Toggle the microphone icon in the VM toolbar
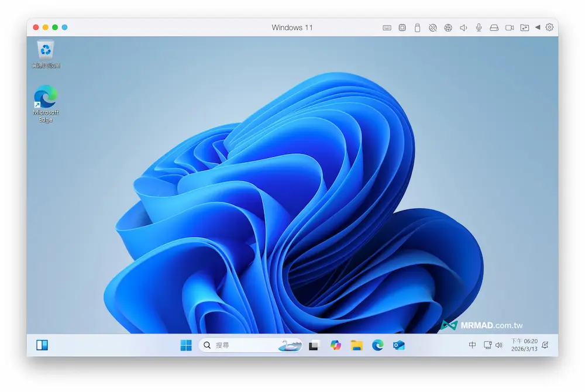585x392 pixels. coord(478,27)
